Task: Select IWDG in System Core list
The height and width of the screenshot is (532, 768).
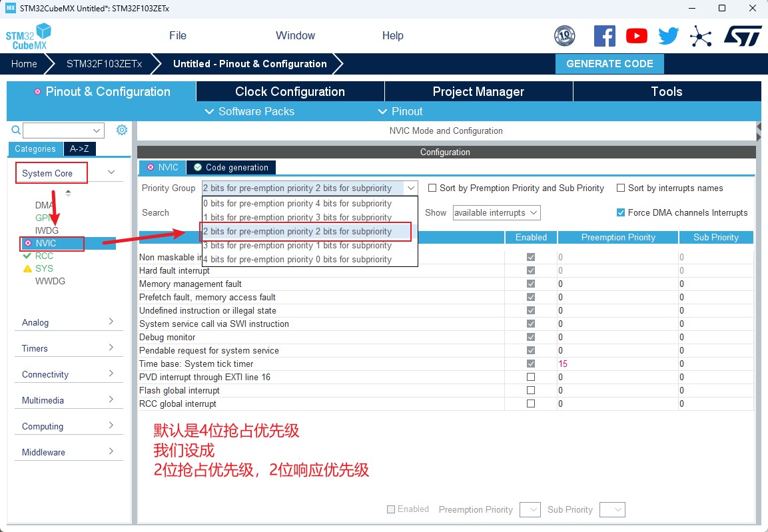Action: 47,230
